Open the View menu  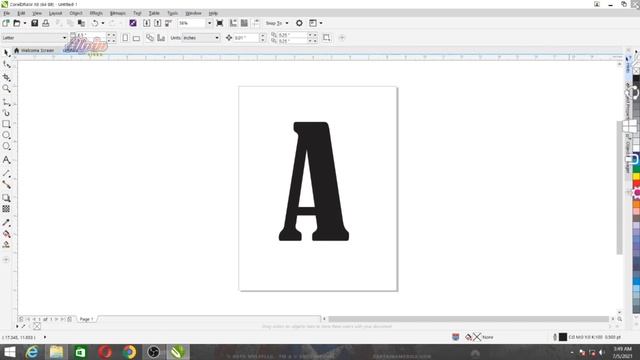pyautogui.click(x=37, y=13)
